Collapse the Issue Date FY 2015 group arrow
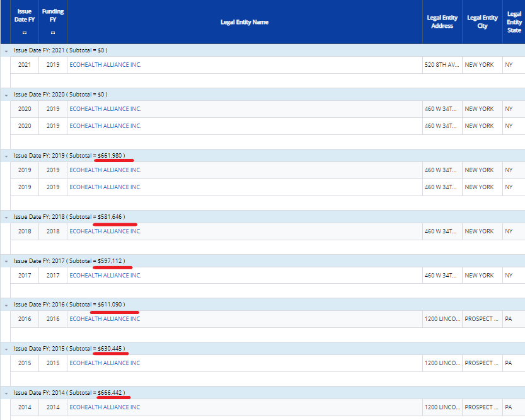Image resolution: width=525 pixels, height=420 pixels. [6, 349]
